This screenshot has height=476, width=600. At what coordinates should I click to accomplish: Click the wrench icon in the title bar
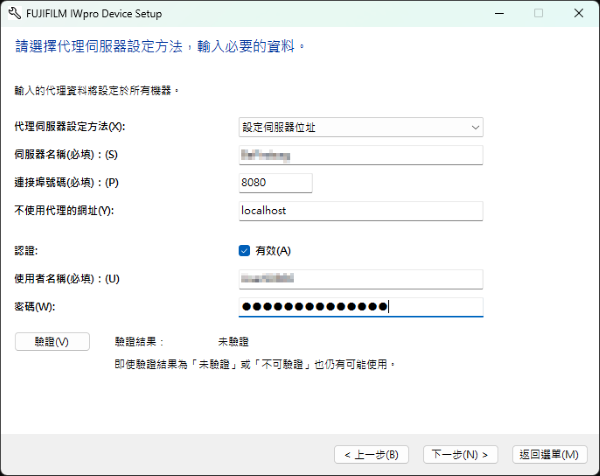coord(14,14)
